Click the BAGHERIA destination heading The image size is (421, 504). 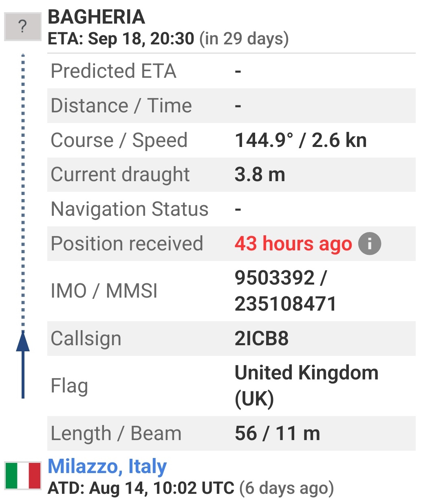pyautogui.click(x=96, y=17)
